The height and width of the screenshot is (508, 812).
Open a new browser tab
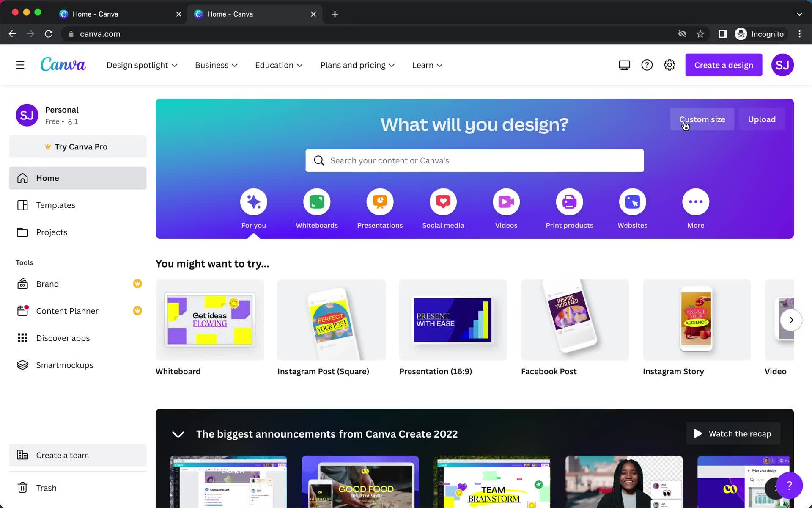(335, 14)
